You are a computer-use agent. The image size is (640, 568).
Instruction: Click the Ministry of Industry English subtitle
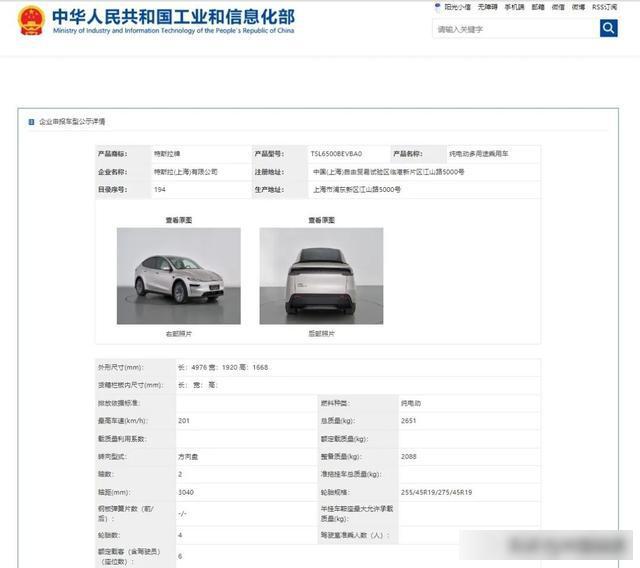[173, 31]
